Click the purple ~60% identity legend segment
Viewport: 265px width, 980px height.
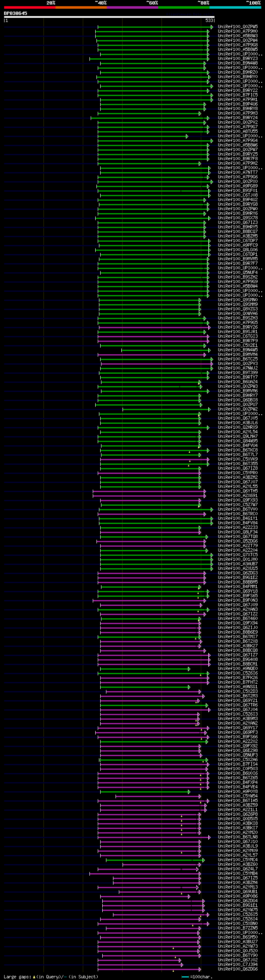click(x=132, y=7)
